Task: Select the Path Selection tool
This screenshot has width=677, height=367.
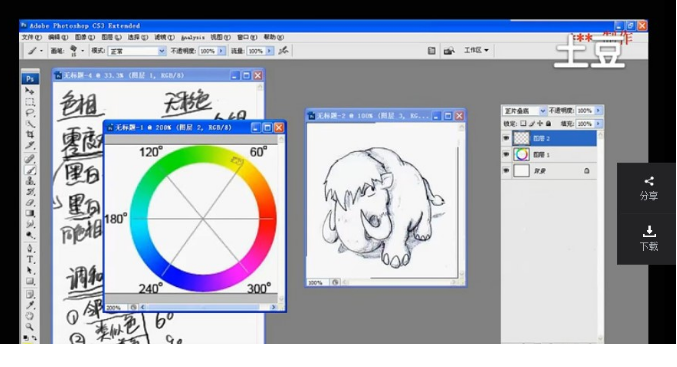Action: (x=29, y=270)
